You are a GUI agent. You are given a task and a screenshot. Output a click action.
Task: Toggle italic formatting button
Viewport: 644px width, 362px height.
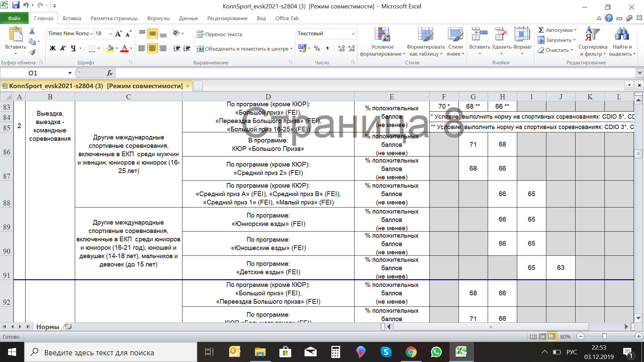63,48
